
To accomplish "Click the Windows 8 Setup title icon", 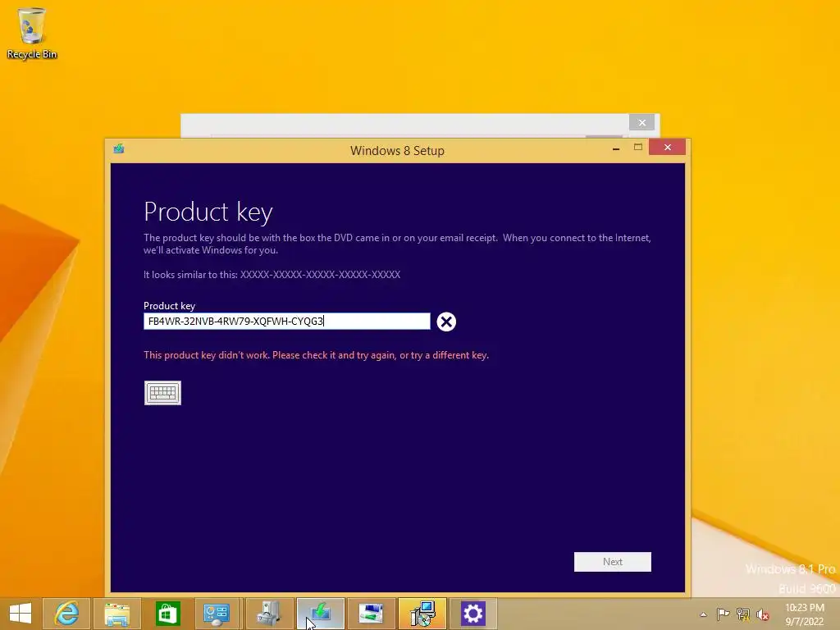I will click(119, 149).
